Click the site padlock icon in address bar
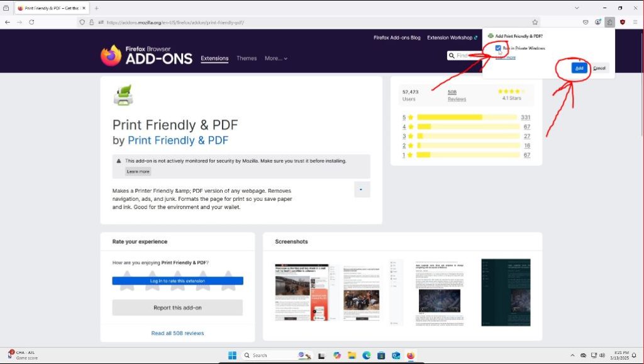 [x=92, y=22]
